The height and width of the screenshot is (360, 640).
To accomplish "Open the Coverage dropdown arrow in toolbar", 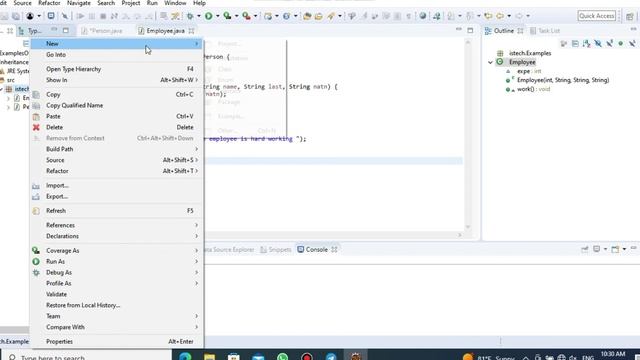I will 236,16.
